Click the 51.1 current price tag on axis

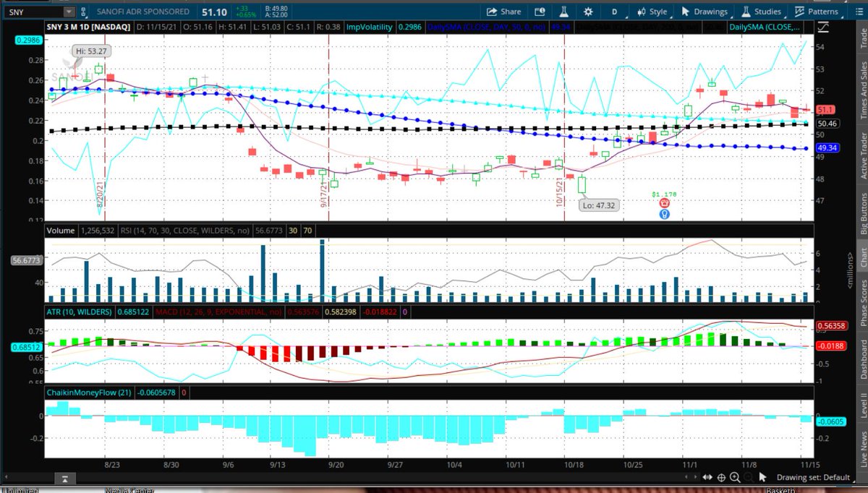(826, 110)
